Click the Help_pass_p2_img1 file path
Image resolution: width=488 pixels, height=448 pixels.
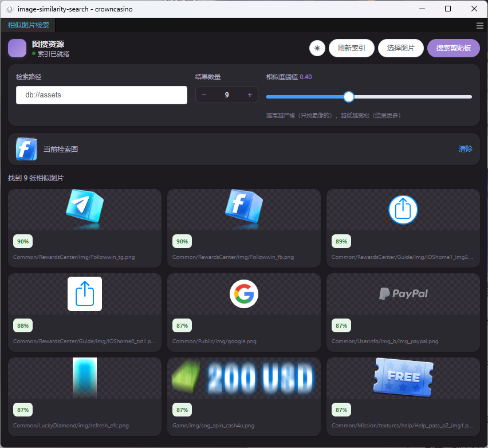402,425
